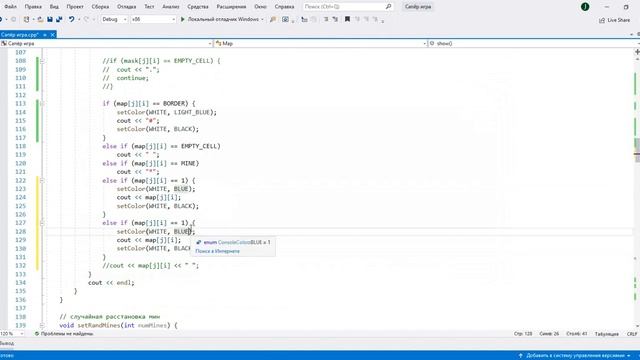The height and width of the screenshot is (360, 640).
Task: Click the Проблемы не найдены status indicator
Action: [64, 333]
